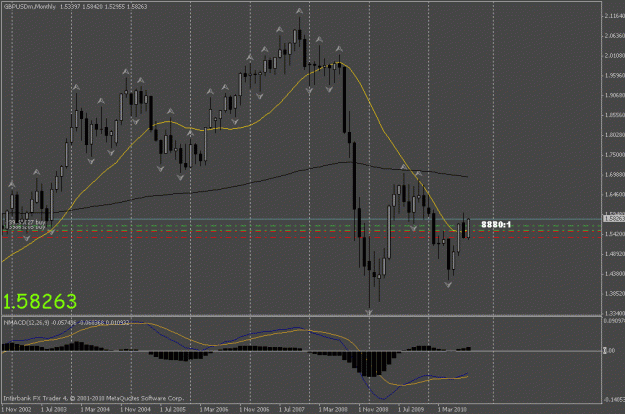Viewport: 625px width, 414px height.
Task: Click the 2.11640 price scale label
Action: pos(615,16)
